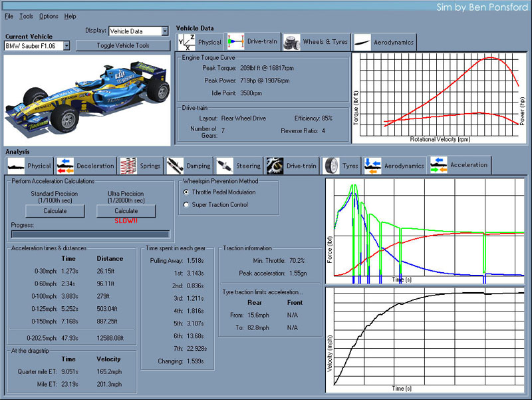Open the Analysis Drive-train tab

pyautogui.click(x=292, y=166)
